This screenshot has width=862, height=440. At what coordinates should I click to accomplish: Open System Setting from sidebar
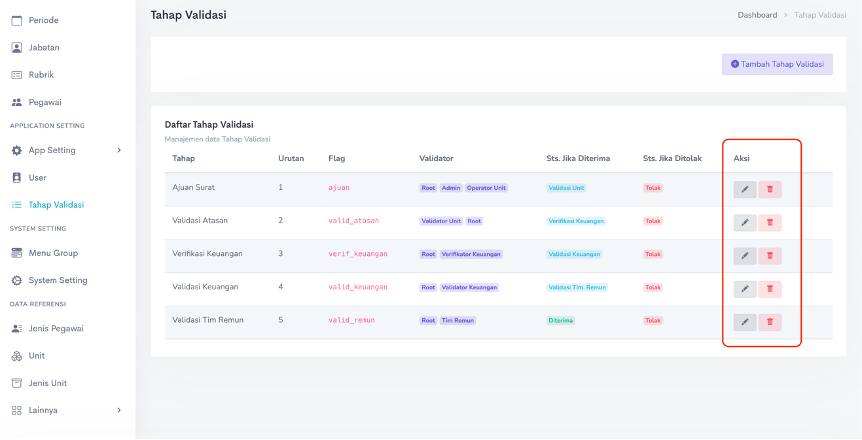click(x=57, y=280)
